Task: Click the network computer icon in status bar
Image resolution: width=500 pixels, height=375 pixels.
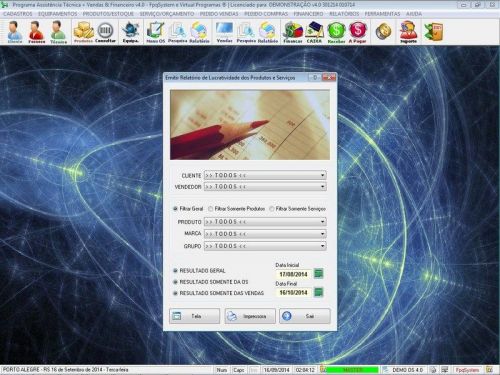Action: (x=445, y=370)
